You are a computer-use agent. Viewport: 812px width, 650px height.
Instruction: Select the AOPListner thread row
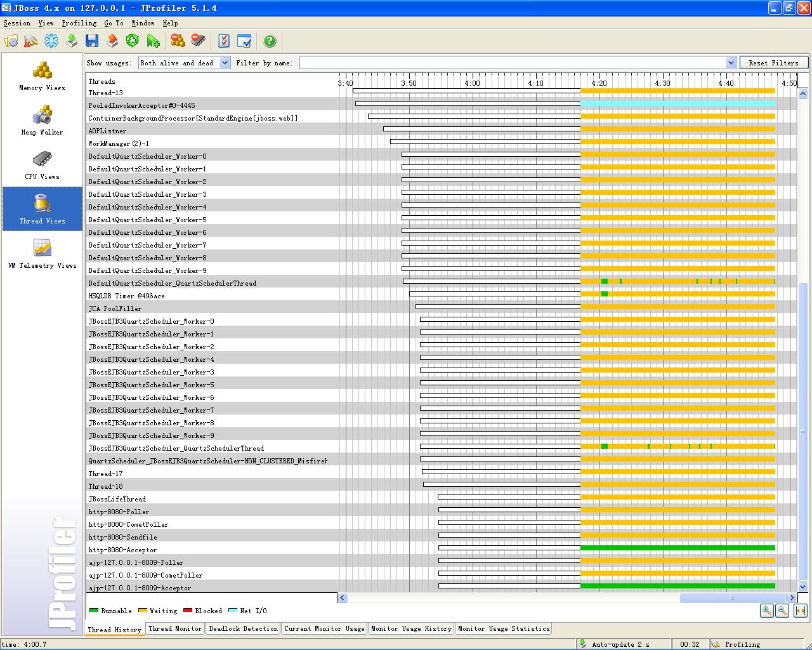[x=442, y=131]
